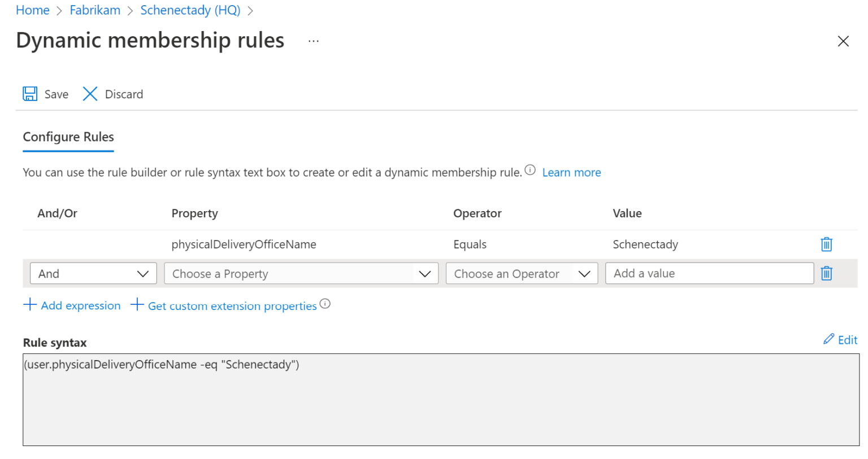This screenshot has width=868, height=459.
Task: Click info icon next to custom extension properties
Action: coord(325,304)
